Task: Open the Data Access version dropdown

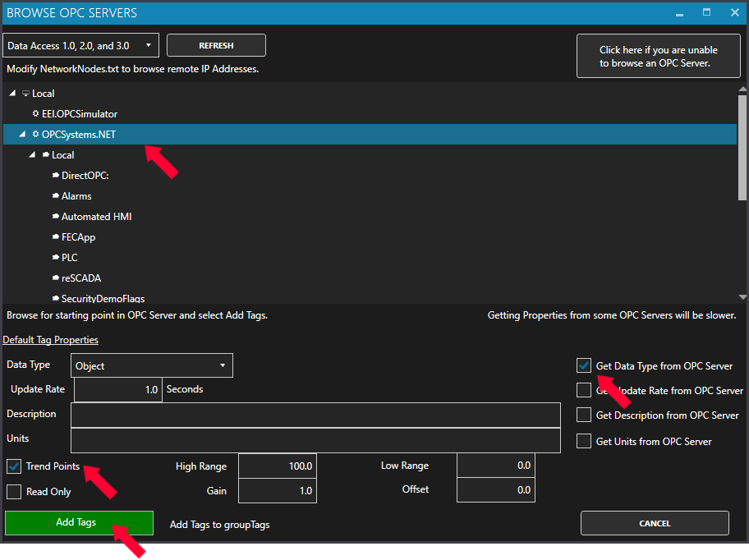Action: 80,46
